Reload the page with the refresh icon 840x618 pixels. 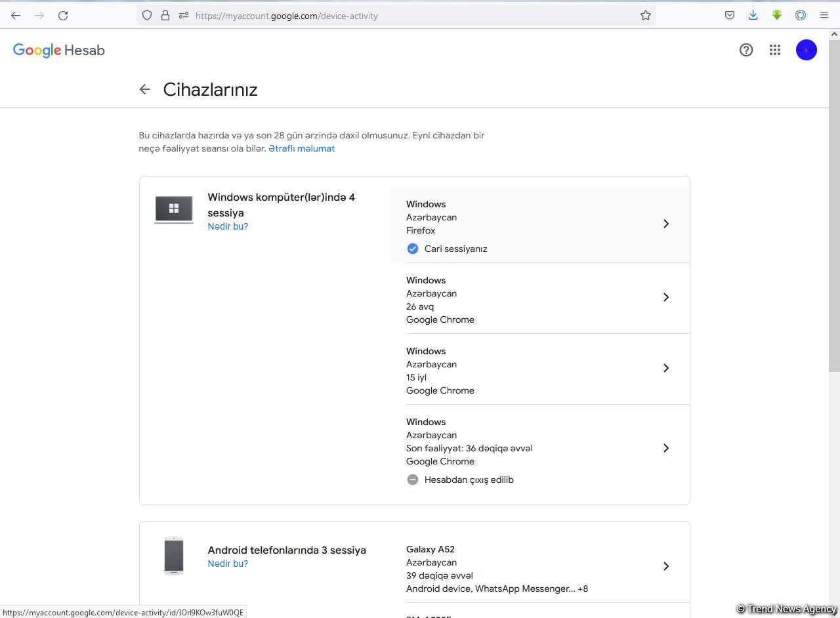tap(63, 15)
